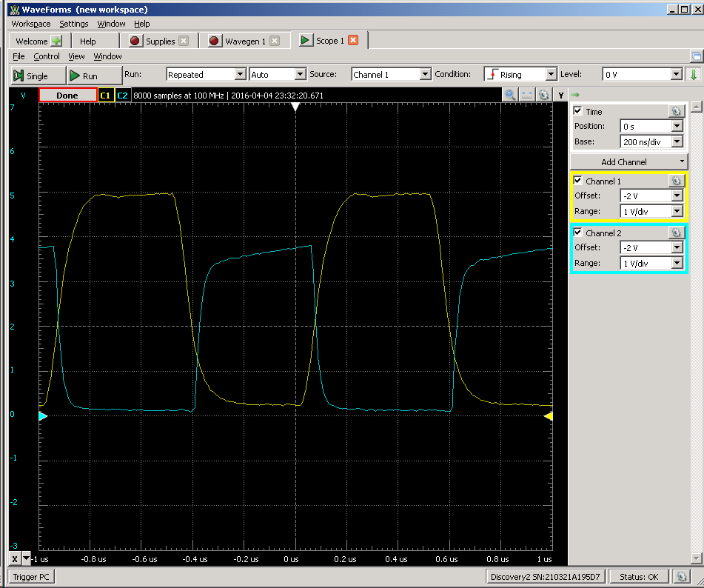Click the gear icon in the status bar
The height and width of the screenshot is (588, 704).
(x=682, y=576)
